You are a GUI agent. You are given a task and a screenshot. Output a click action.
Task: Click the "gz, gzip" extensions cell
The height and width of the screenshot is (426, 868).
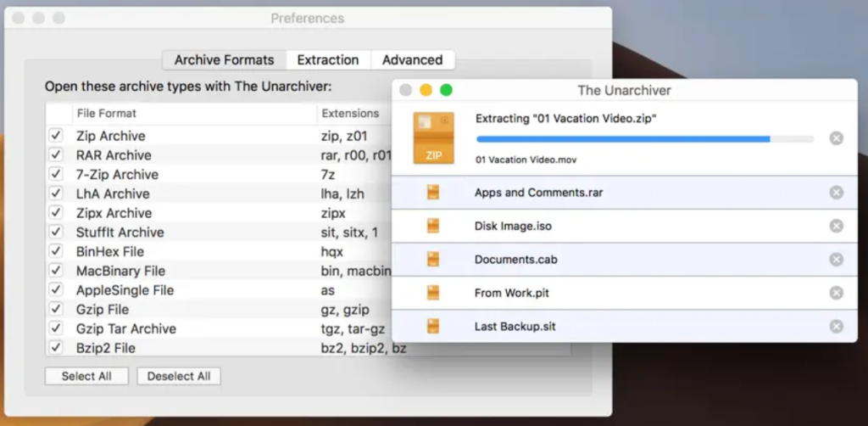345,309
